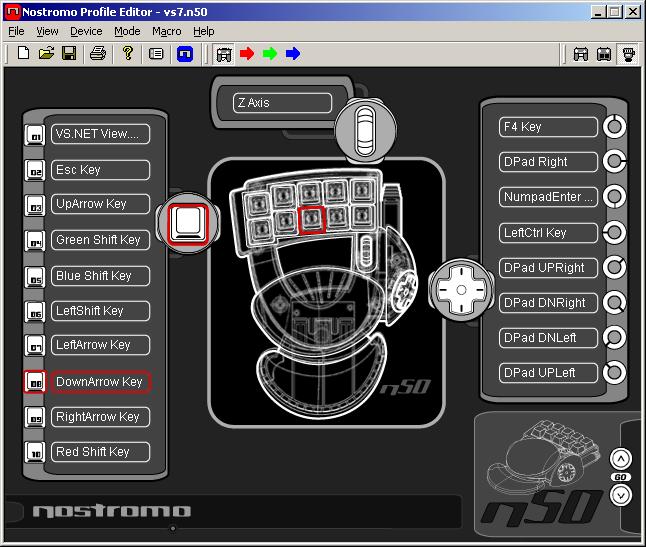The image size is (646, 547).
Task: Click direction icon beside DPad UPRight
Action: (614, 267)
